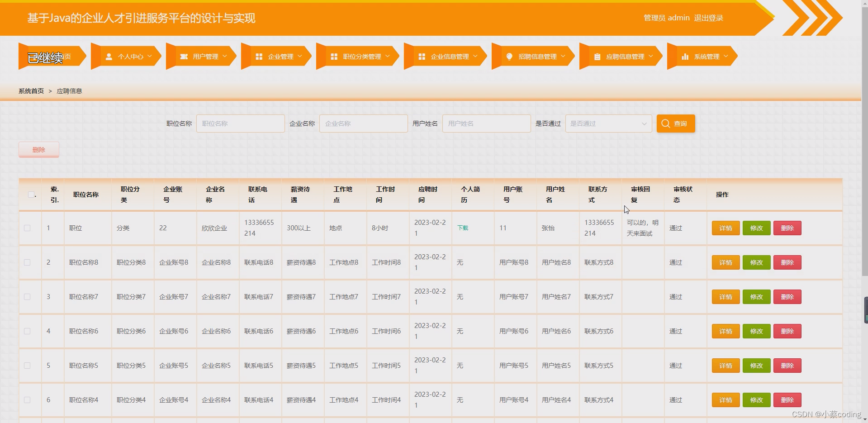Open the 用户管理 menu
The image size is (868, 423).
202,57
